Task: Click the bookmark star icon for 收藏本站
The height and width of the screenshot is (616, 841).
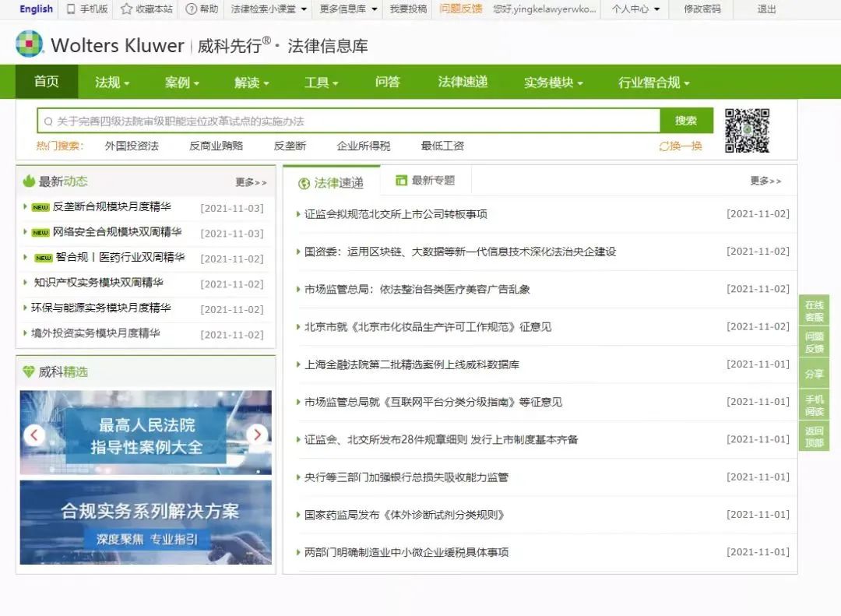Action: click(x=127, y=9)
